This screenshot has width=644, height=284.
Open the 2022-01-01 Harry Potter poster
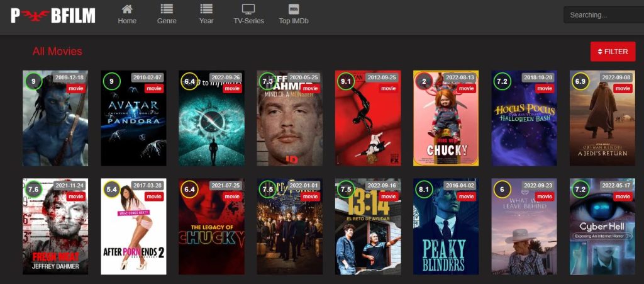[x=289, y=227]
